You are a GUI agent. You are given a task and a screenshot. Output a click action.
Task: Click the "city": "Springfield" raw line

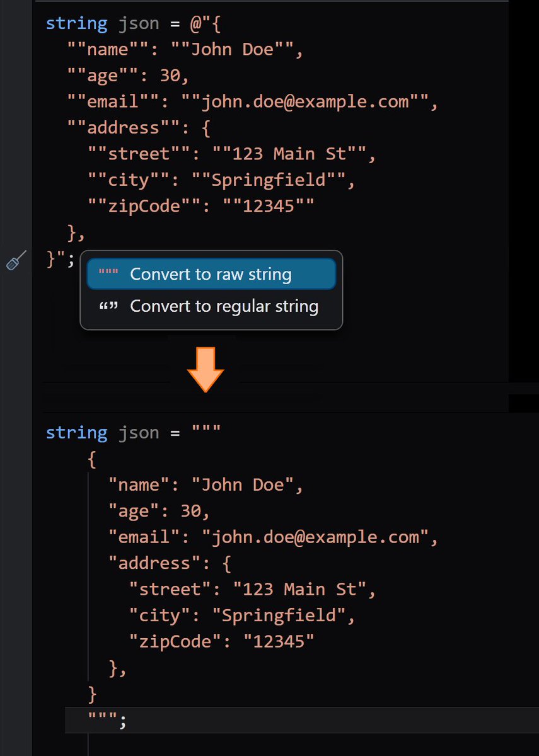pyautogui.click(x=243, y=615)
